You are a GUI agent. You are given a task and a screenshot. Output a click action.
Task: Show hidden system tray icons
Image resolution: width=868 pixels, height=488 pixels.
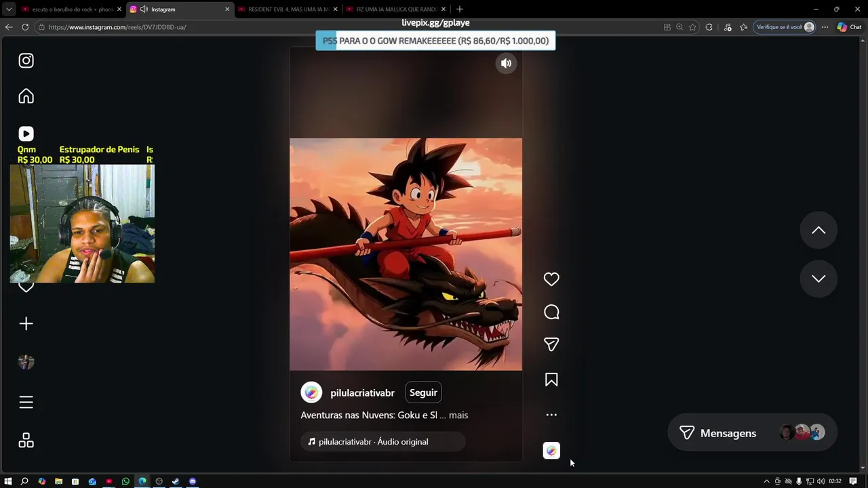click(x=767, y=481)
